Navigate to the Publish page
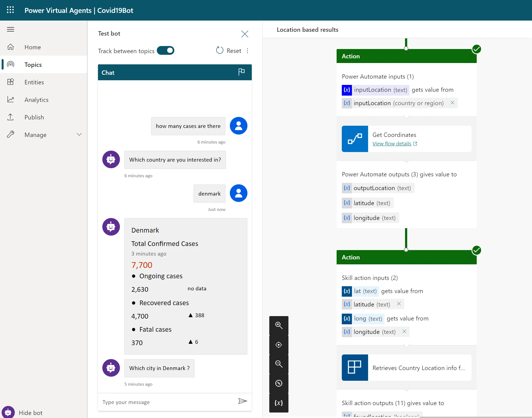 coord(34,117)
